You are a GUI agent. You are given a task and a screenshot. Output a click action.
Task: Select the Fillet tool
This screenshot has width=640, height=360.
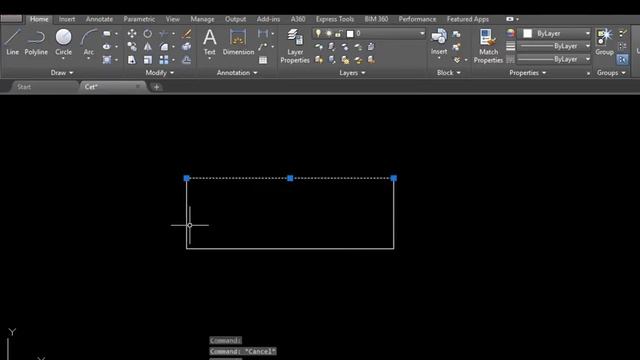pos(164,47)
